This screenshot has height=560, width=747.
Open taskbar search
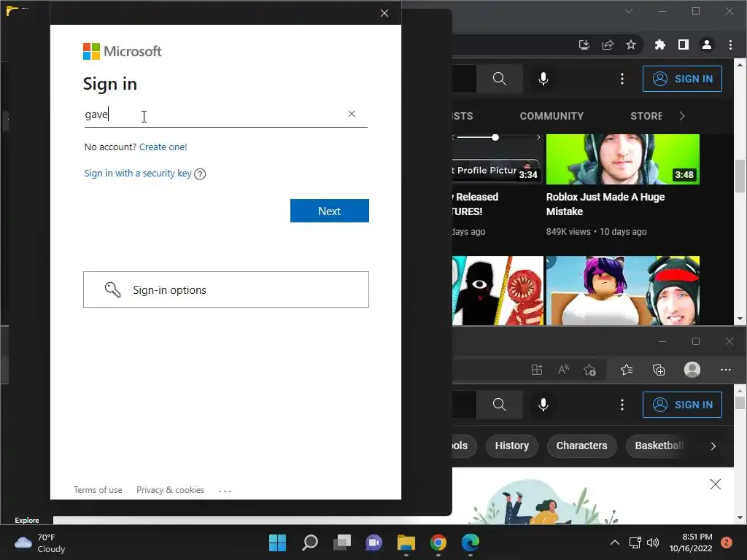[x=309, y=542]
